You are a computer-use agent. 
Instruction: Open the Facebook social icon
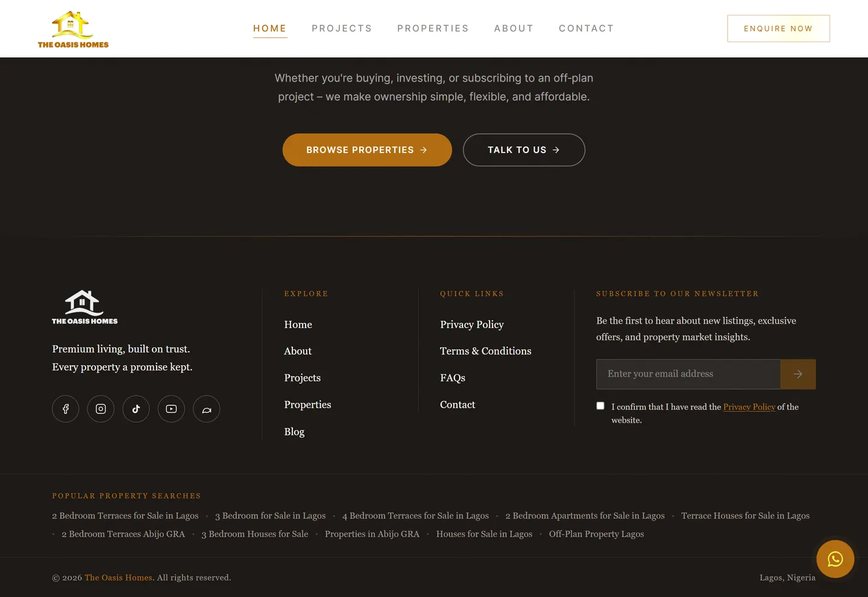point(66,409)
